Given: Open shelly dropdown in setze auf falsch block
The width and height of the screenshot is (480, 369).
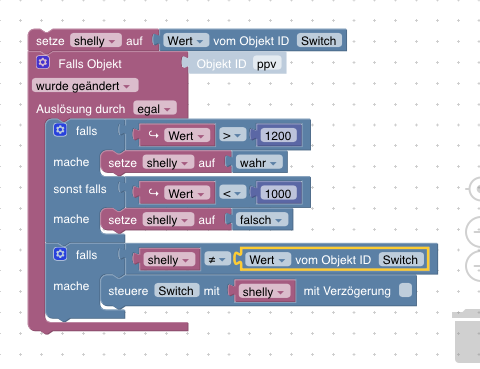Looking at the screenshot, I should coord(168,220).
